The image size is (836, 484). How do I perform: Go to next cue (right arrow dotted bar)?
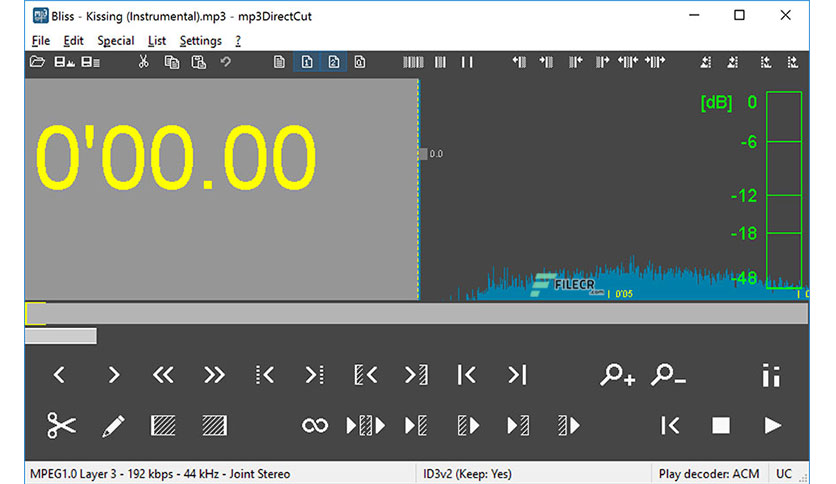(315, 375)
